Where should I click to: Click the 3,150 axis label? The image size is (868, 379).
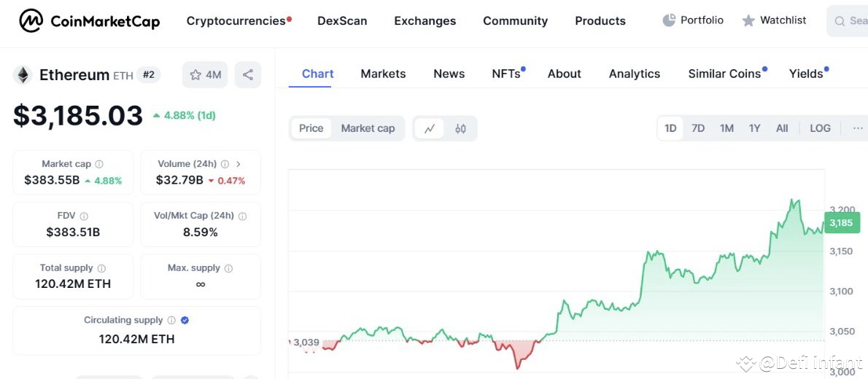(x=841, y=251)
